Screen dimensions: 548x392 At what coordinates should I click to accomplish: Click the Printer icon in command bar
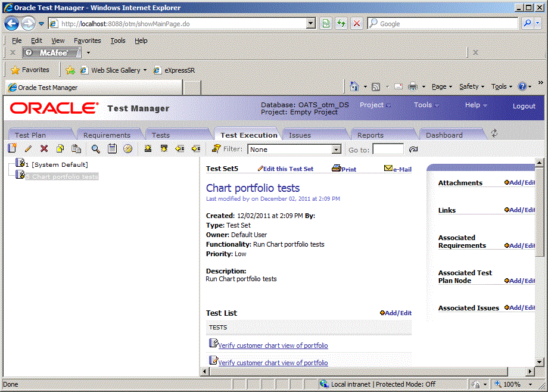click(x=413, y=86)
